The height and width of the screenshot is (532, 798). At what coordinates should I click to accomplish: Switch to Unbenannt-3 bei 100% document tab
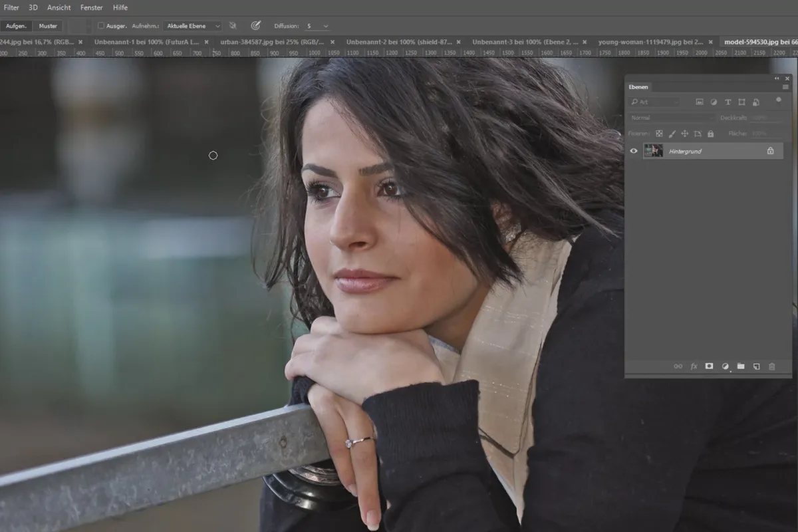[x=525, y=42]
